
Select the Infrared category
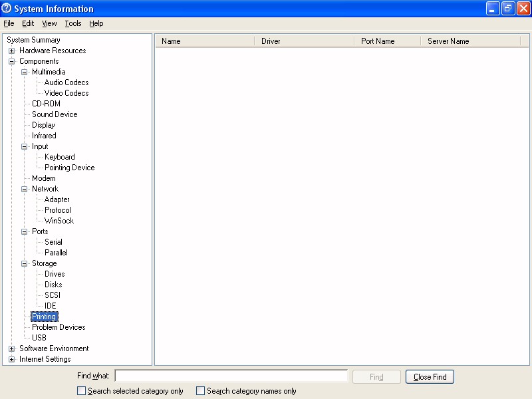[44, 136]
